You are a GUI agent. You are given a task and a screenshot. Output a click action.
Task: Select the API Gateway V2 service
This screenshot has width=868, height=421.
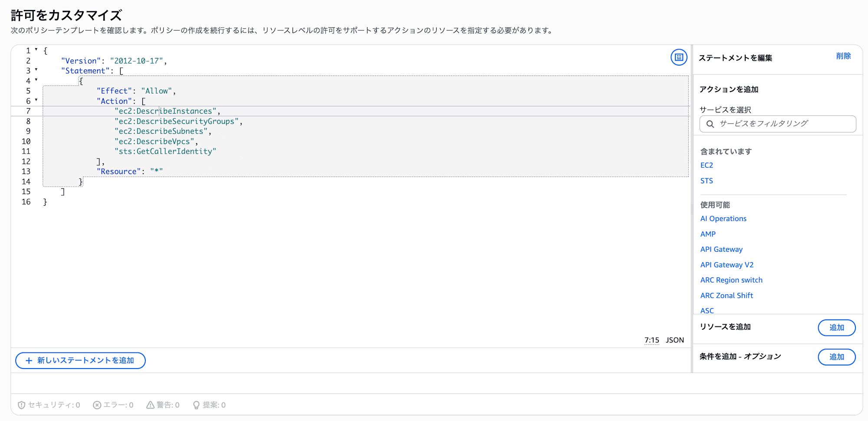tap(727, 265)
